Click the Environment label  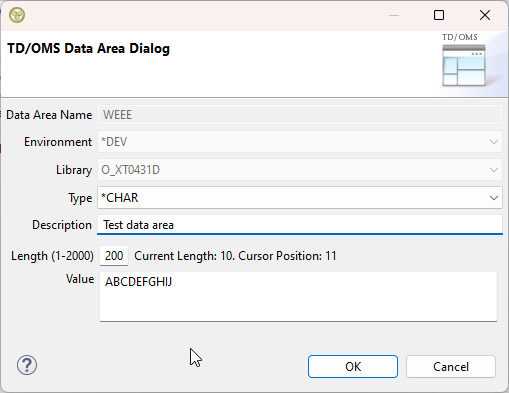tap(58, 142)
